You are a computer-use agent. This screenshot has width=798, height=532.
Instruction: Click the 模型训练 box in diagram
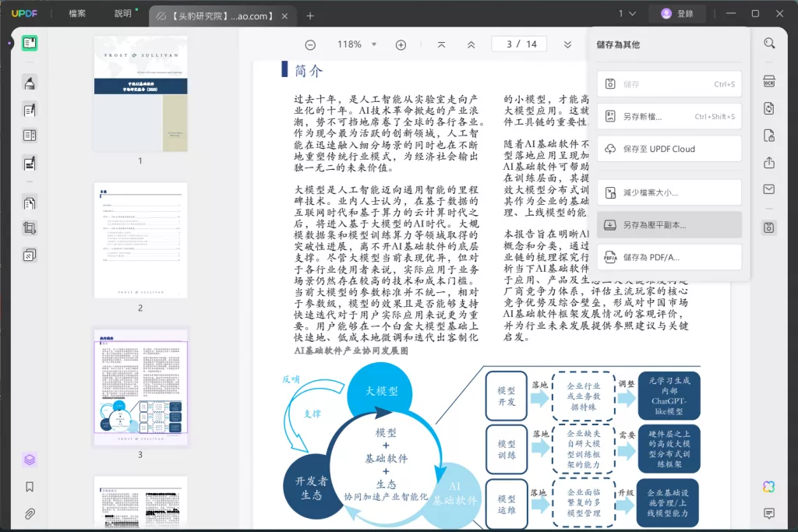(x=507, y=449)
